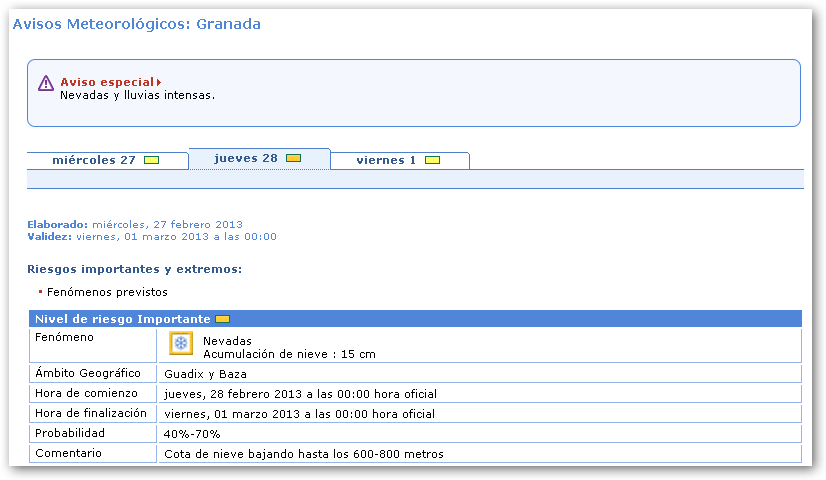Click the snowflake Nevadas icon

[181, 344]
